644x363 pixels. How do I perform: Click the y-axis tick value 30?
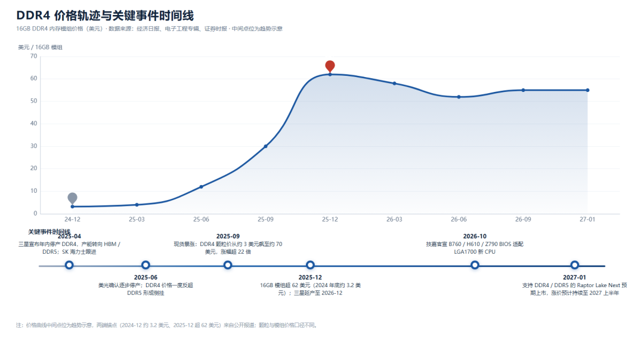pyautogui.click(x=33, y=146)
